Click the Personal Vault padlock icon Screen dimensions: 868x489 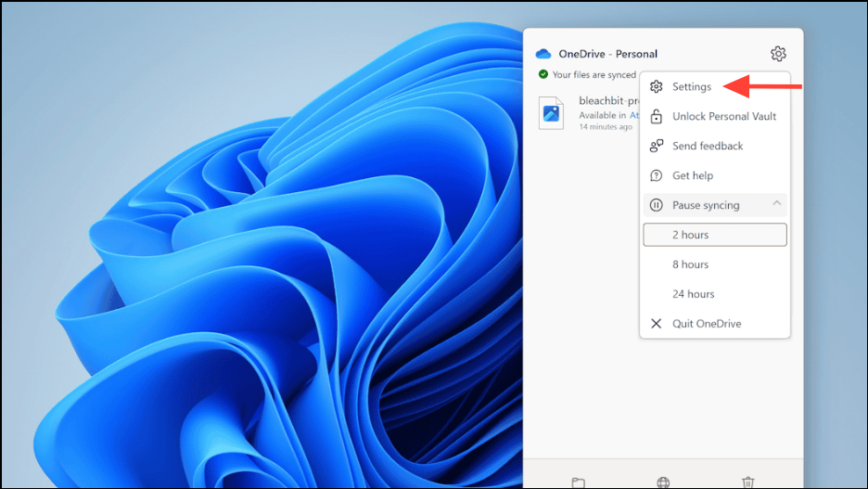(656, 116)
